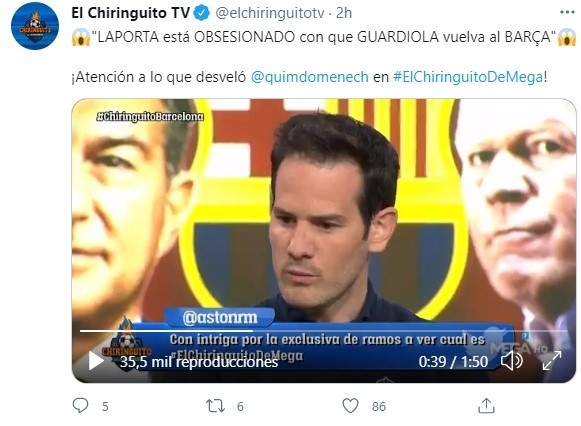Open the #ElChiringuitoDeMega hashtag link
The height and width of the screenshot is (426, 581).
(468, 77)
